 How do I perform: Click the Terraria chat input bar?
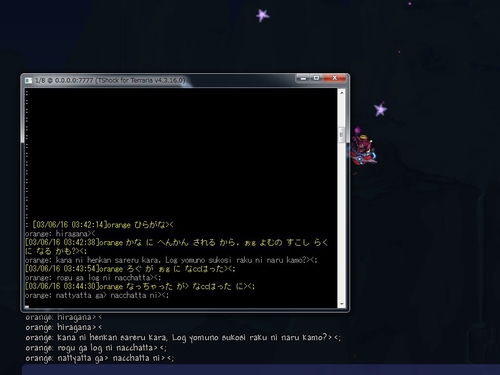click(261, 370)
